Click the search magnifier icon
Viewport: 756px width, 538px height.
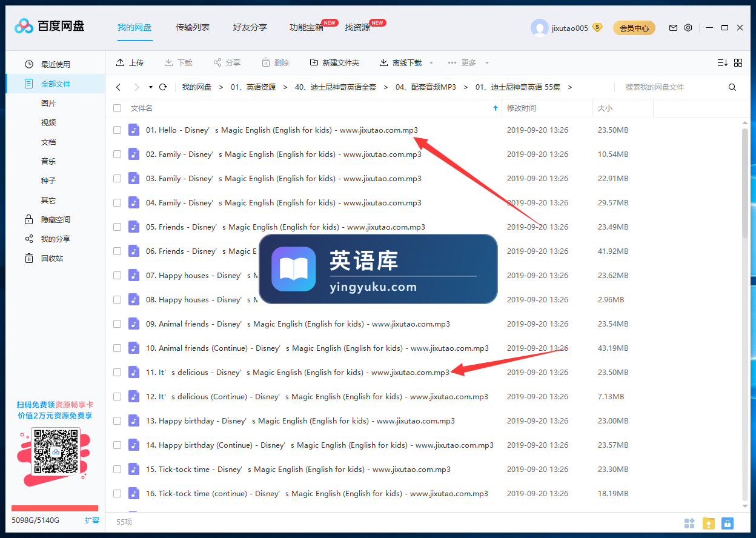(x=732, y=87)
